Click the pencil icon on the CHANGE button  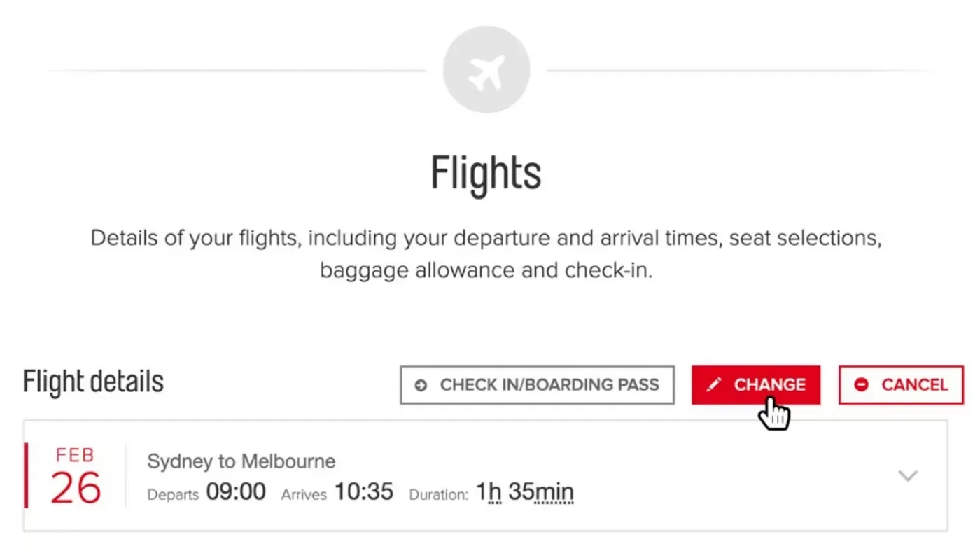click(x=713, y=384)
